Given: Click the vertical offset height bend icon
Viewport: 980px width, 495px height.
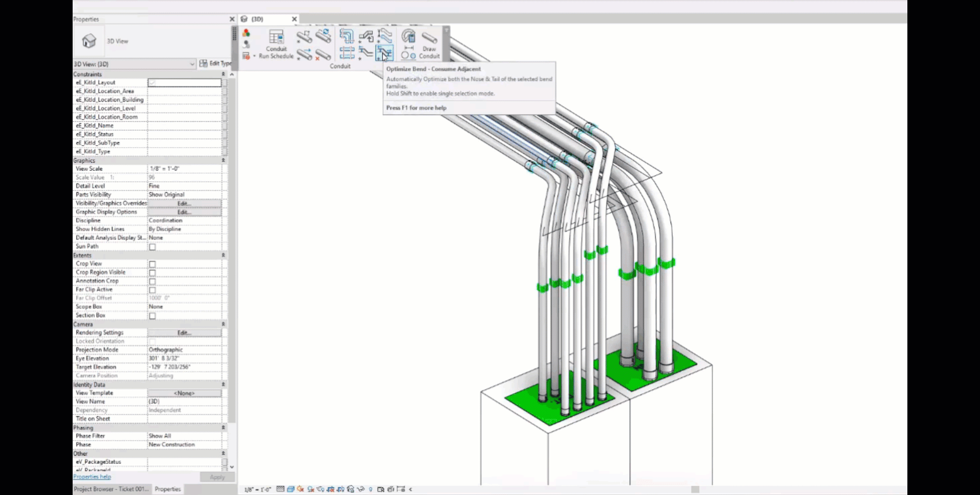Looking at the screenshot, I should 385,36.
